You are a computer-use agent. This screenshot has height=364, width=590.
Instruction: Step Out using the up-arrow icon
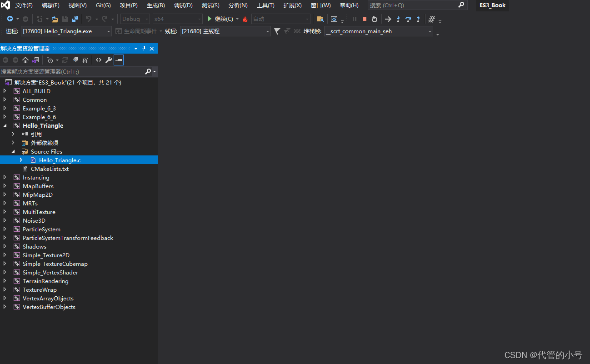click(x=418, y=19)
